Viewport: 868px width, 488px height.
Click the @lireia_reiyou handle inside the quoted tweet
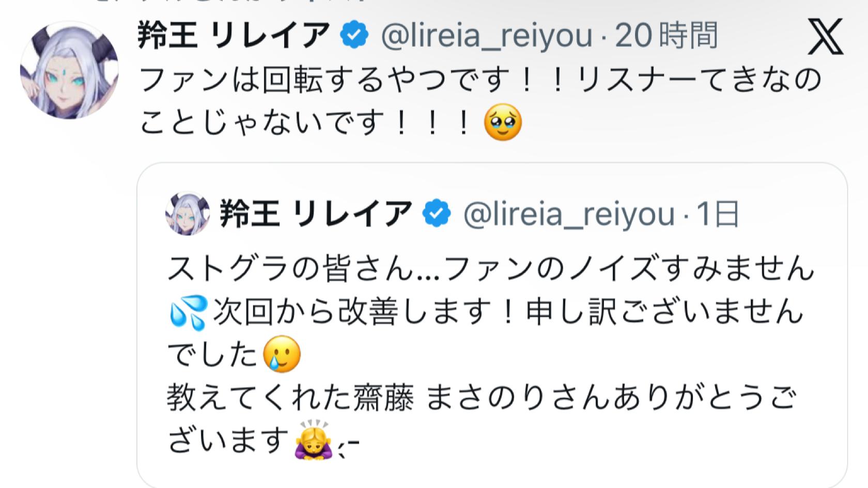click(569, 214)
